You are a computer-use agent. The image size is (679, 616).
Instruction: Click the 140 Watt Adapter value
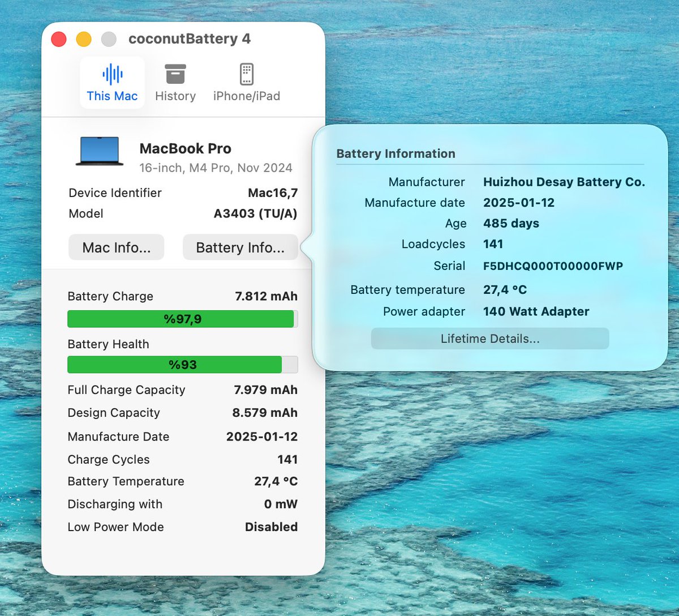tap(536, 311)
